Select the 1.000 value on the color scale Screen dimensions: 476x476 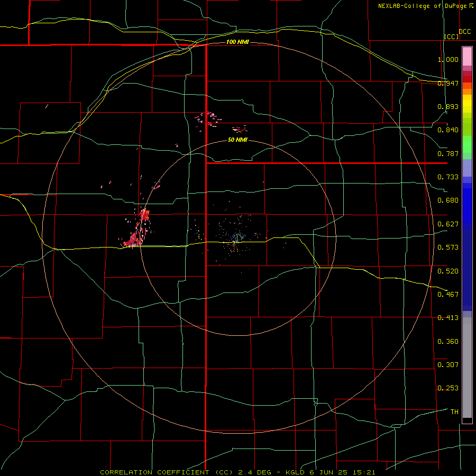click(448, 59)
